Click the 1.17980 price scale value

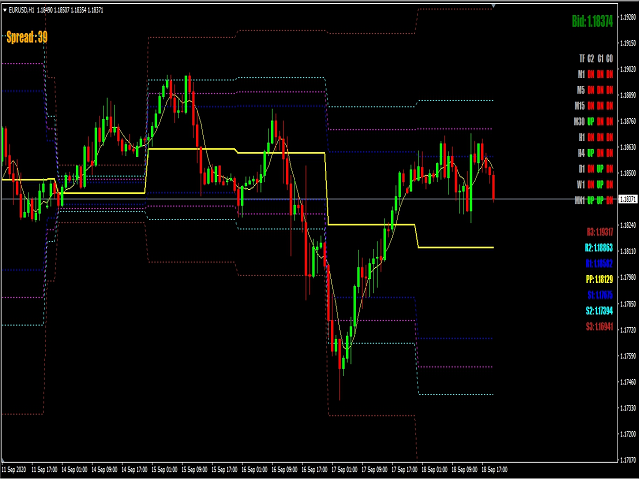pyautogui.click(x=628, y=278)
